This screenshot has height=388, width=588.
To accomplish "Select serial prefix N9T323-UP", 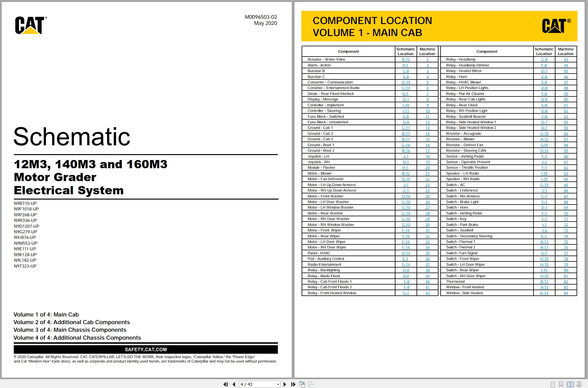I will (x=25, y=266).
